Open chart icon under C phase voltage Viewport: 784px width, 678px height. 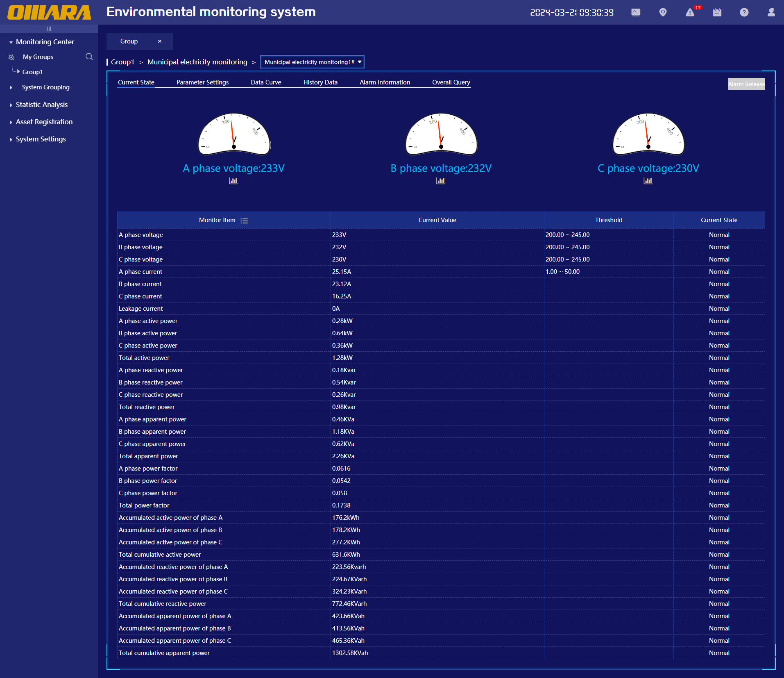pos(648,181)
